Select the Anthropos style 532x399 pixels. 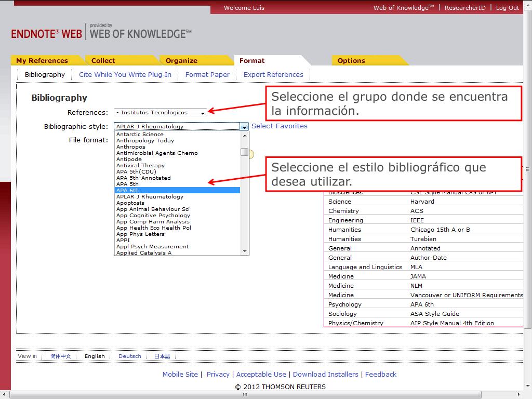[x=177, y=147]
